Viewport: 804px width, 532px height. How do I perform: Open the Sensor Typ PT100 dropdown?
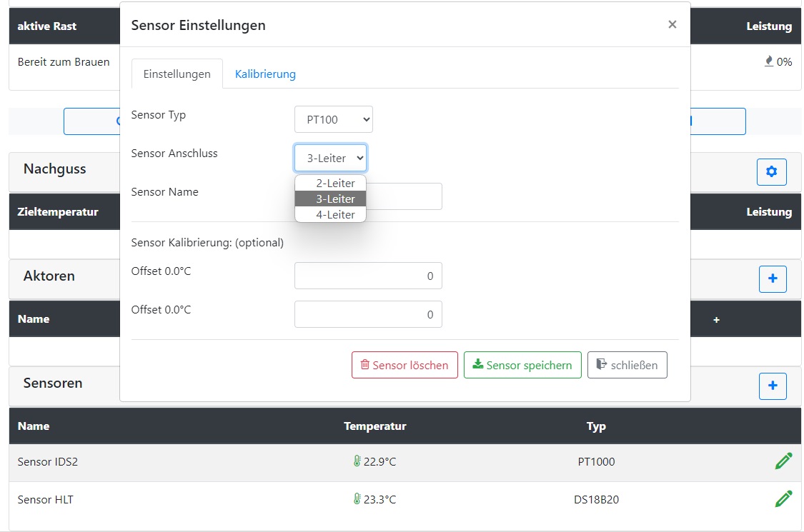334,120
